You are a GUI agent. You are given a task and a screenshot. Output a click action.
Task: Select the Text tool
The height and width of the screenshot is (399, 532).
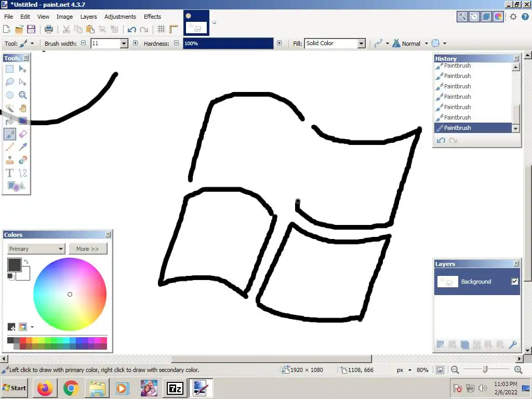(9, 173)
